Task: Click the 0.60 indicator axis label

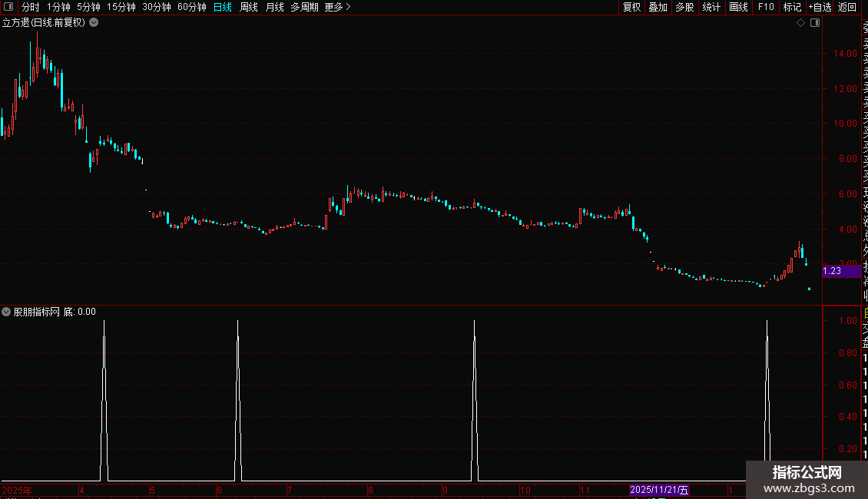Action: coord(847,385)
